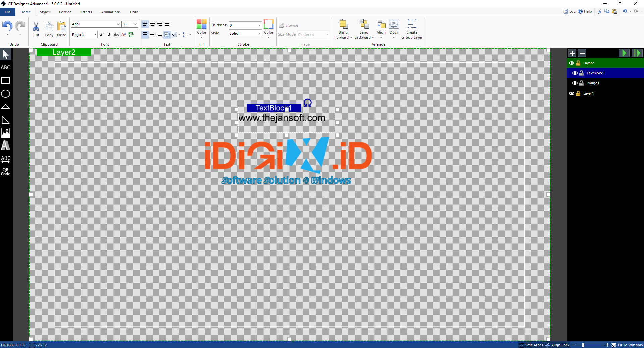Open the Log panel
This screenshot has width=644, height=348.
click(569, 11)
